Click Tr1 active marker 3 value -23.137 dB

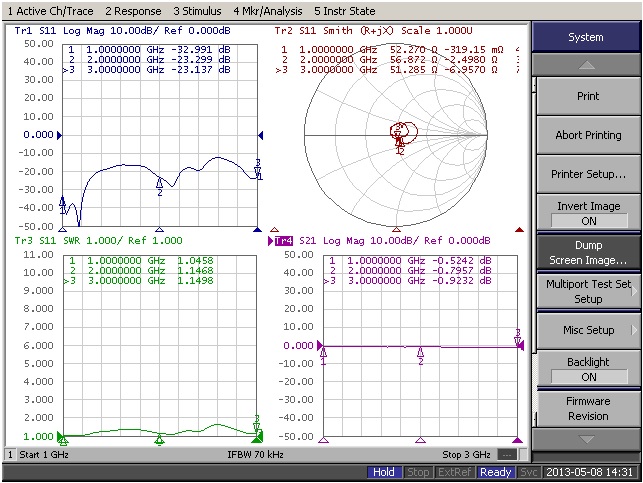pos(201,69)
